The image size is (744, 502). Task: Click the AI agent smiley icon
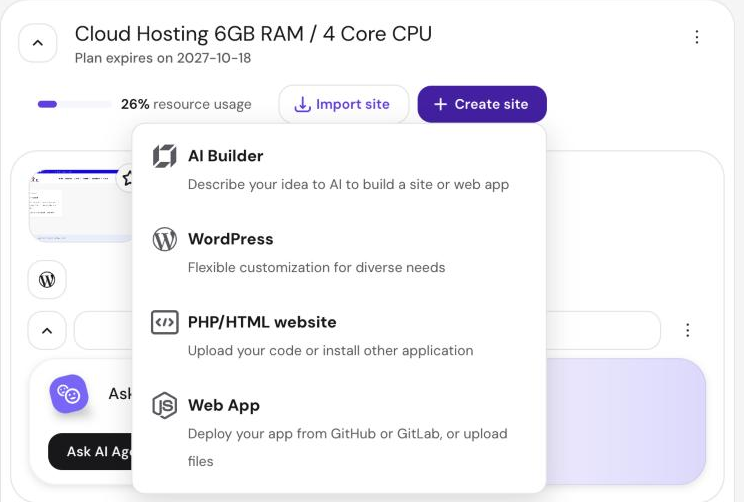pos(69,394)
